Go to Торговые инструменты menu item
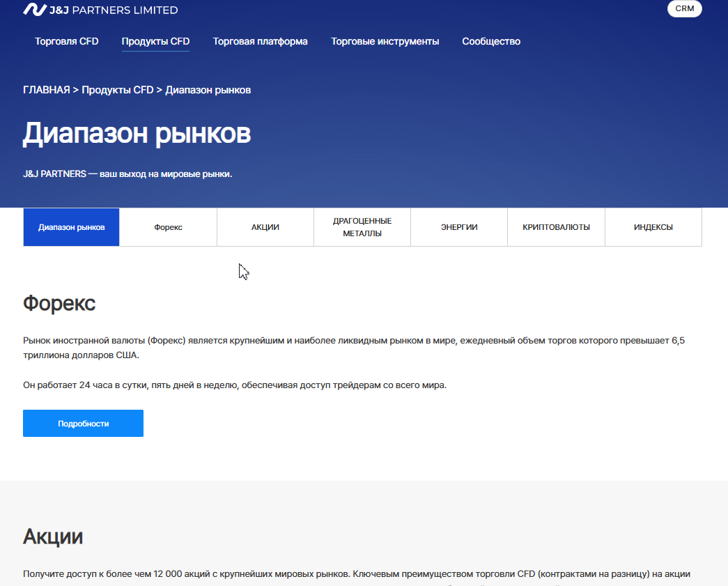This screenshot has height=586, width=728. (385, 41)
